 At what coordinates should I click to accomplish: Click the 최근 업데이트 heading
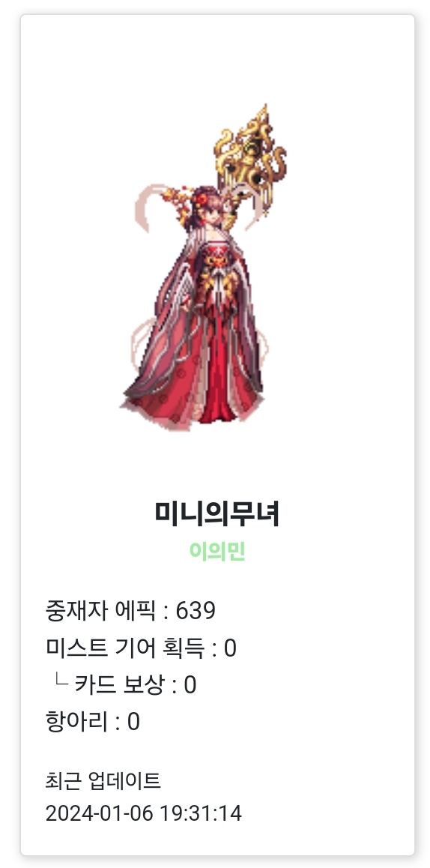[x=103, y=781]
